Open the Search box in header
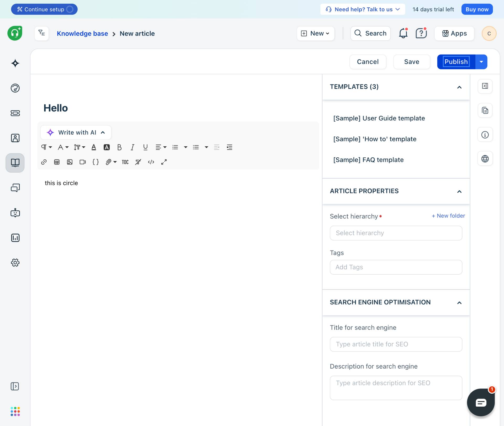504x426 pixels. pos(370,33)
